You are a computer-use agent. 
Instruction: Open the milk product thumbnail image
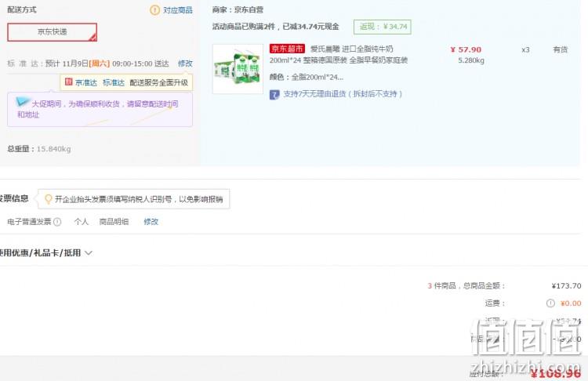238,69
